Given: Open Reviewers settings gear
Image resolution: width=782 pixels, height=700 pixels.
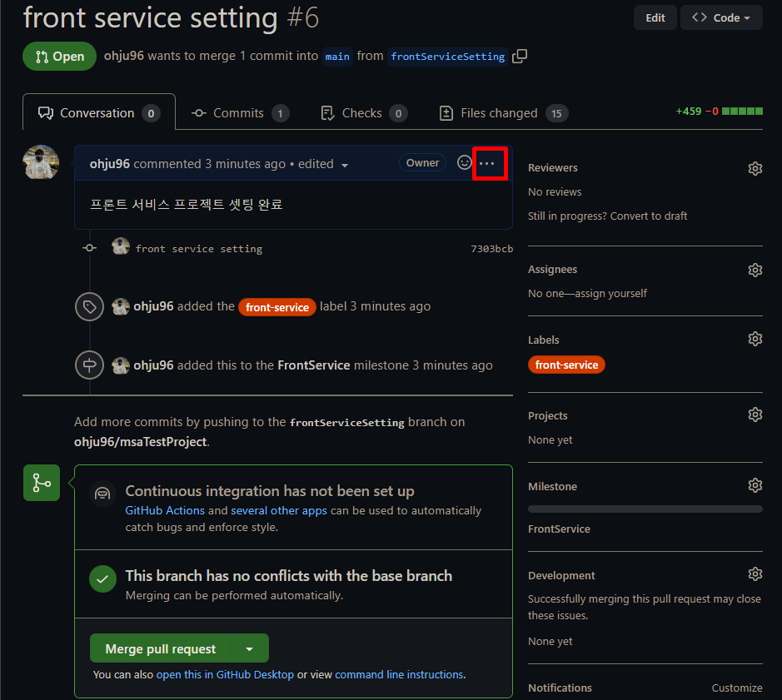Looking at the screenshot, I should (x=755, y=168).
